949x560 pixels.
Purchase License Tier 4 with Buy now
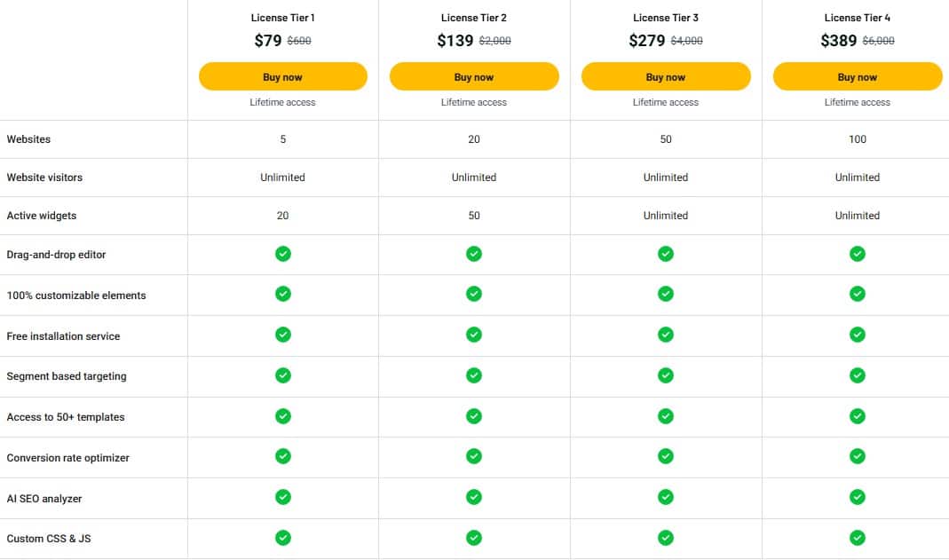click(x=858, y=77)
